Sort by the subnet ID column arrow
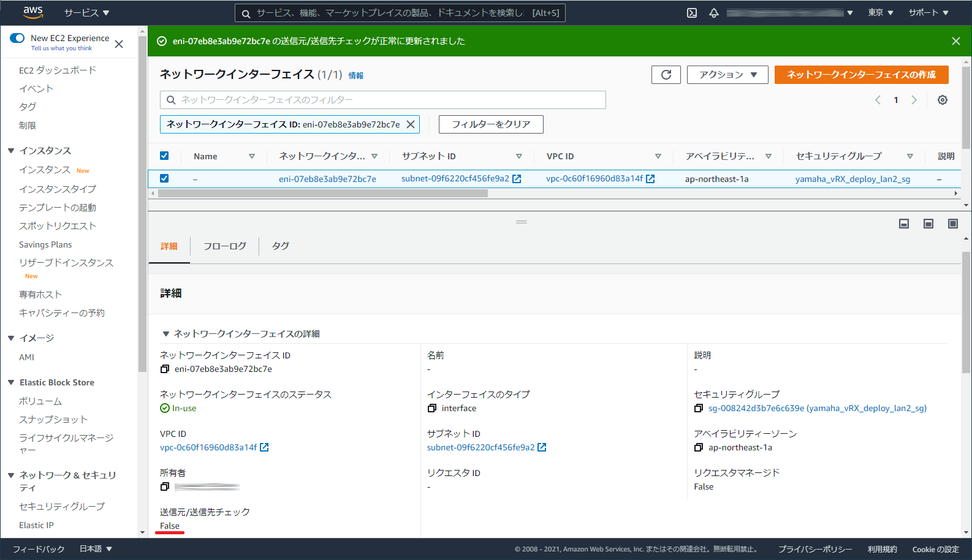The image size is (972, 560). (519, 156)
